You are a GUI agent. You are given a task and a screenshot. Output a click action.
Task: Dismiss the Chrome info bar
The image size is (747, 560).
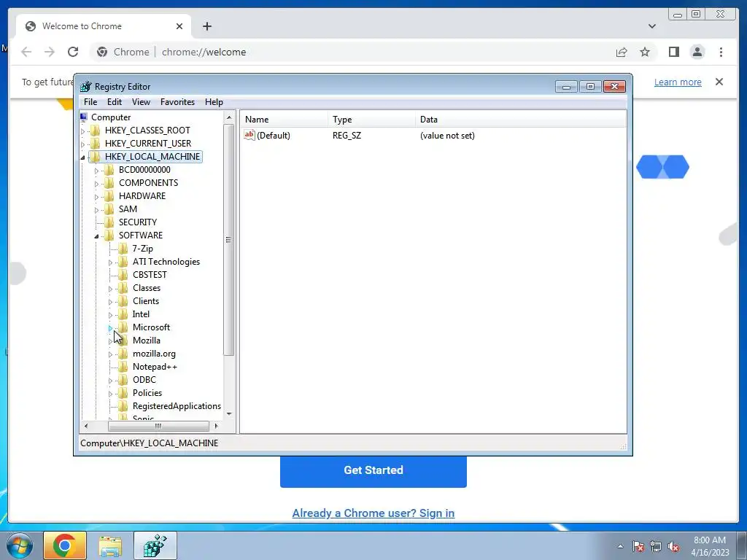click(719, 82)
